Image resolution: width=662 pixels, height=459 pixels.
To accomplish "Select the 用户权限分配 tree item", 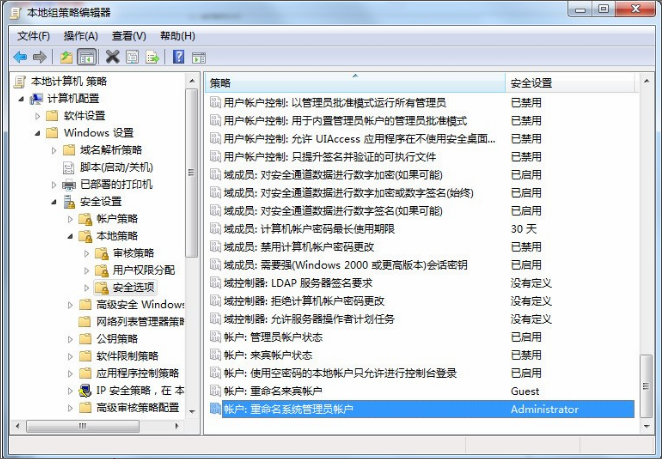I will coord(143,270).
